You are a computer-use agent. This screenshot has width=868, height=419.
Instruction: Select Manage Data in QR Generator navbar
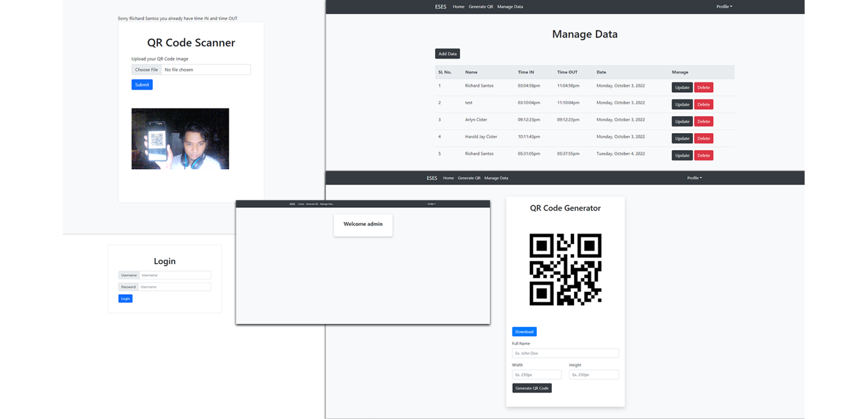[x=496, y=178]
